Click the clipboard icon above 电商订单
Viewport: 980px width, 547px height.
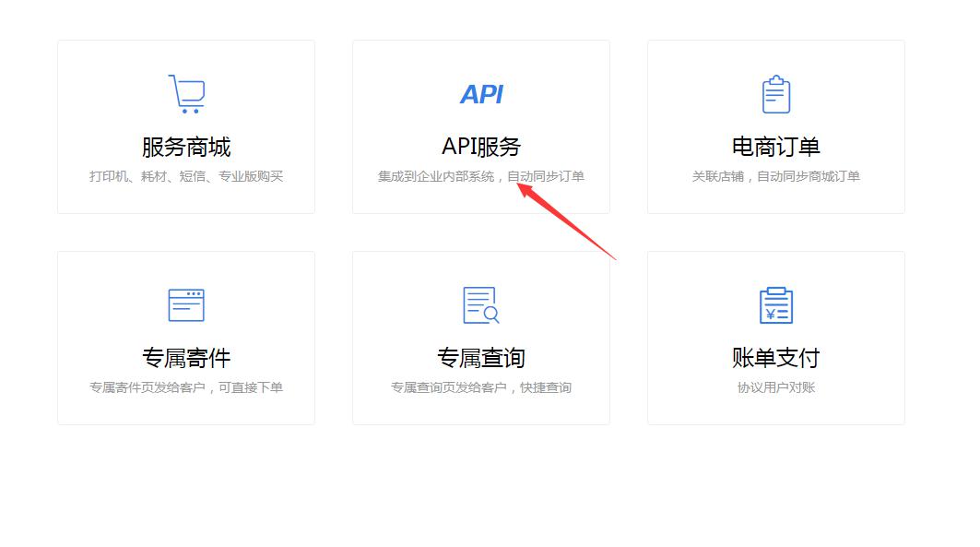coord(776,94)
